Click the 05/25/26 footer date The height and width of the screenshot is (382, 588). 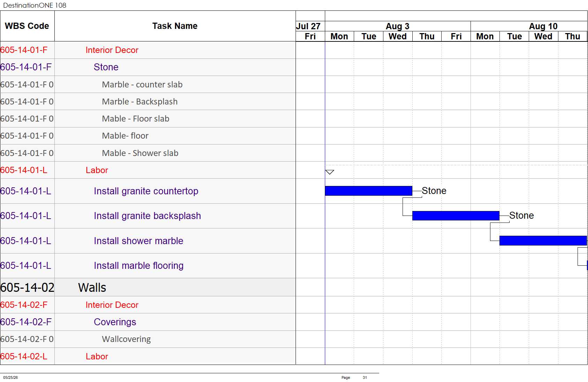point(10,377)
